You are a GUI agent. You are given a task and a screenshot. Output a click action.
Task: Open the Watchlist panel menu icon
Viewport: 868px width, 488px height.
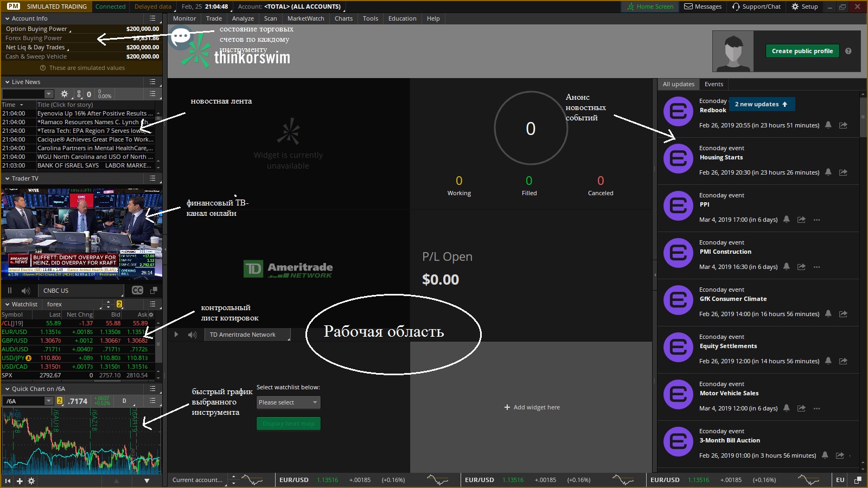click(152, 304)
